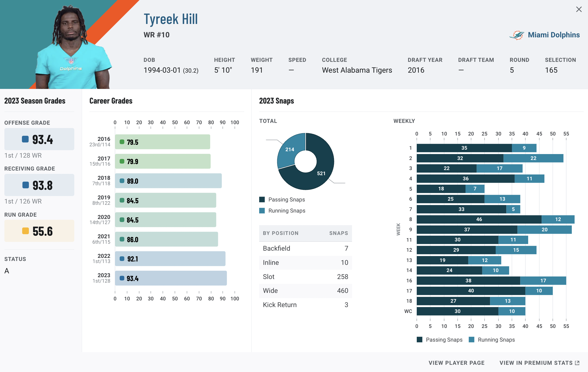The image size is (588, 372).
Task: Select the 2022 career grade bar
Action: 170,259
